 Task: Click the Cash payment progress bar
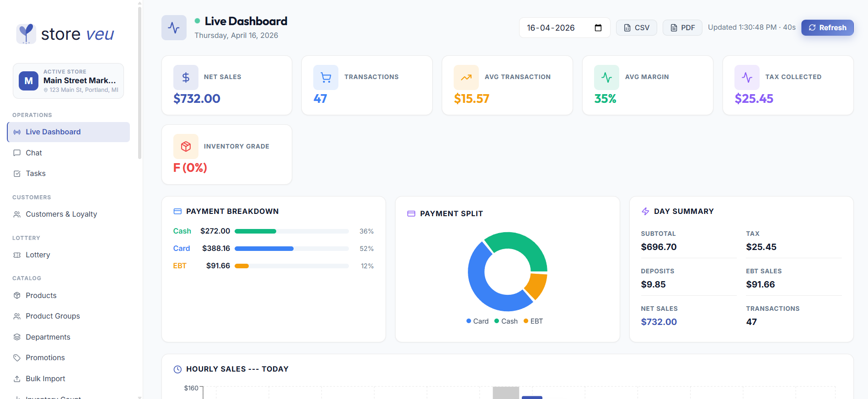pyautogui.click(x=292, y=231)
